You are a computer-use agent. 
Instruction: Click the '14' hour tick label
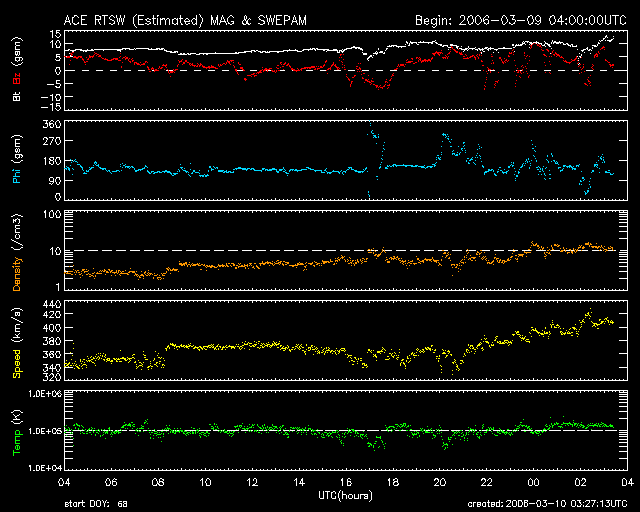(x=299, y=482)
